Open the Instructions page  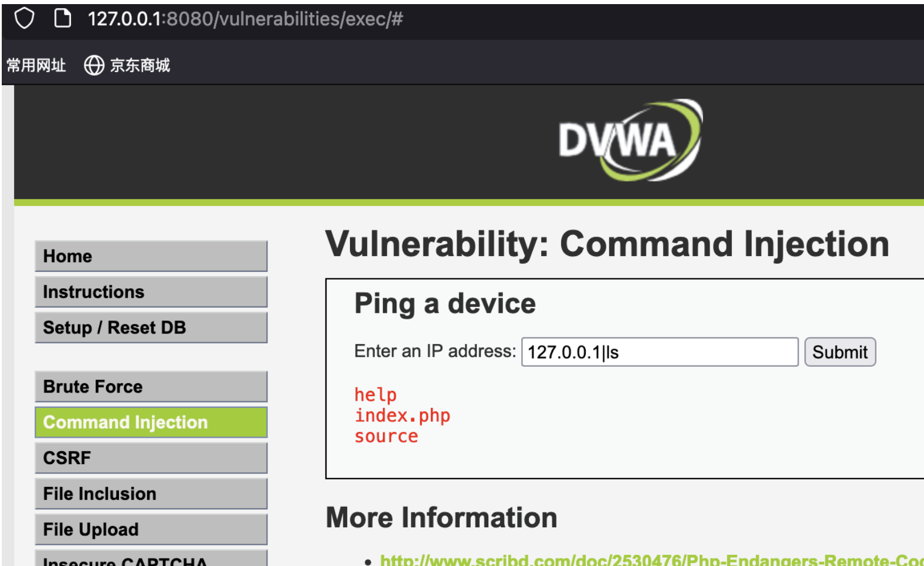click(151, 292)
